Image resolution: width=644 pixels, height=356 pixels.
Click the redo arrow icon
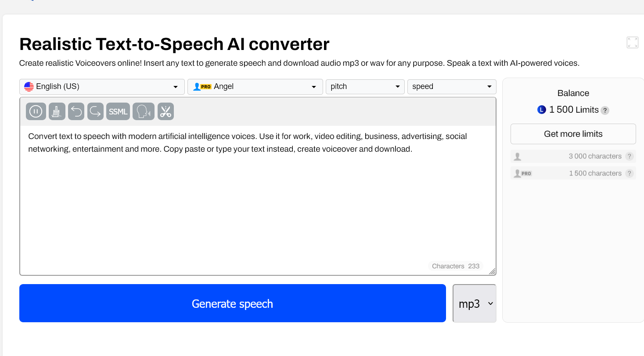tap(95, 111)
